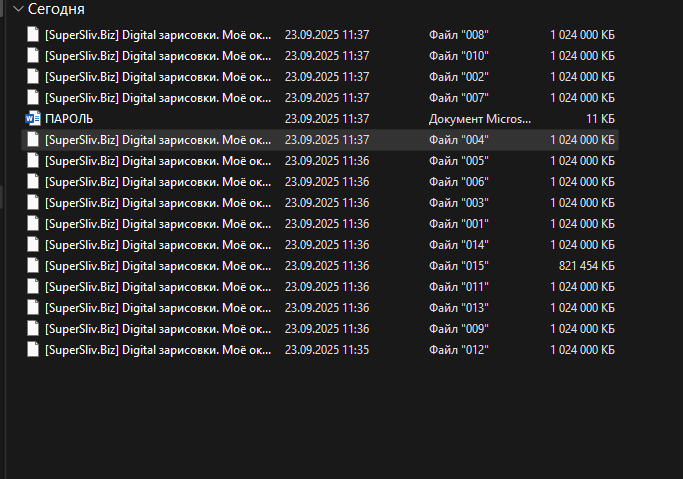Viewport: 683px width, 479px height.
Task: Click the size value in Файл "004" row
Action: click(582, 140)
